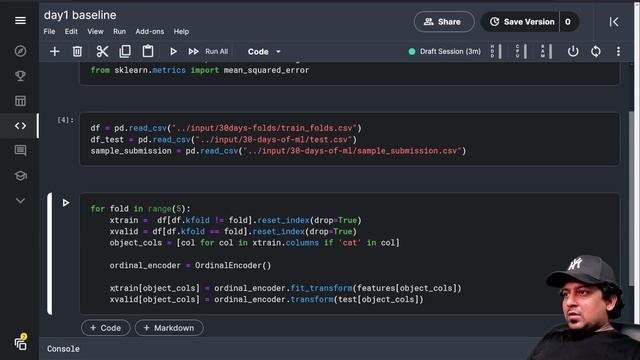640x360 pixels.
Task: Open the Run menu
Action: [x=120, y=31]
